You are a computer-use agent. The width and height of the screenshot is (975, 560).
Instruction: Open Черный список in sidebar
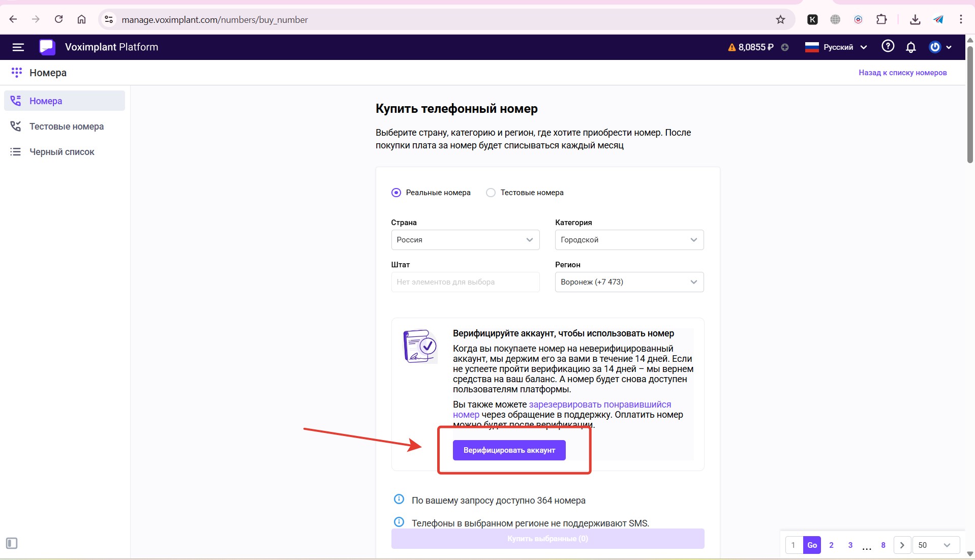tap(62, 152)
